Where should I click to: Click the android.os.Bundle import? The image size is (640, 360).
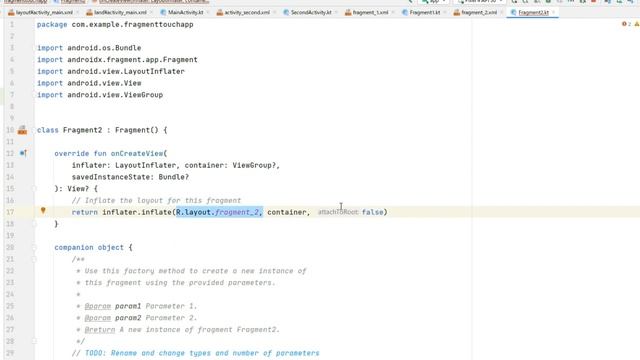pos(104,48)
